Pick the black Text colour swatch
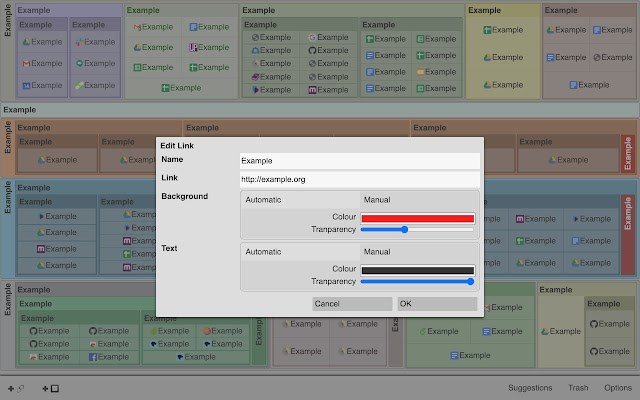Image resolution: width=640 pixels, height=400 pixels. tap(418, 270)
